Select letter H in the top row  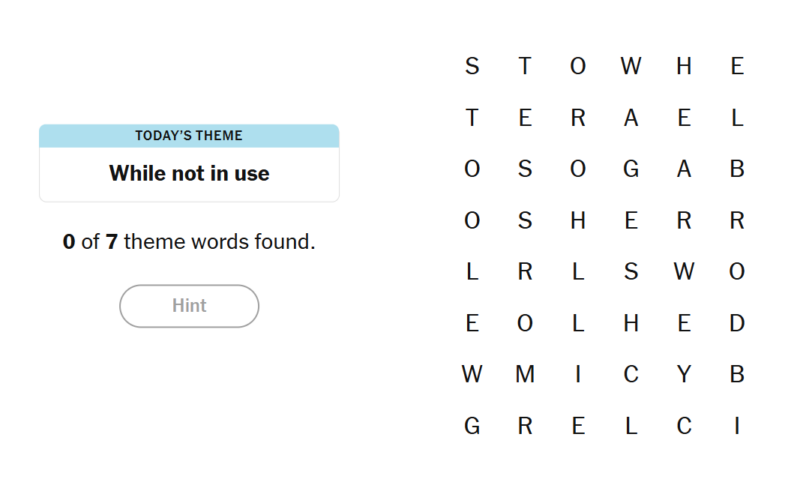click(684, 67)
